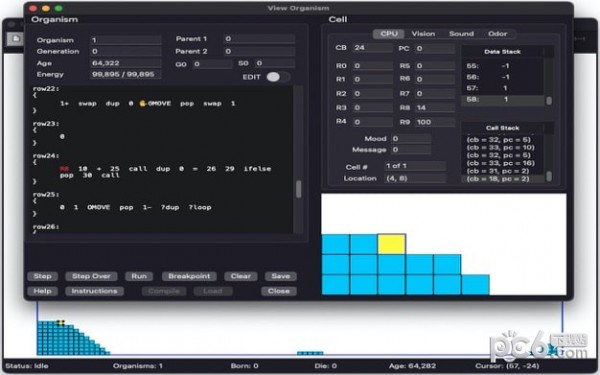Close the View Organism dialog
Image resolution: width=600 pixels, height=375 pixels.
pos(279,291)
